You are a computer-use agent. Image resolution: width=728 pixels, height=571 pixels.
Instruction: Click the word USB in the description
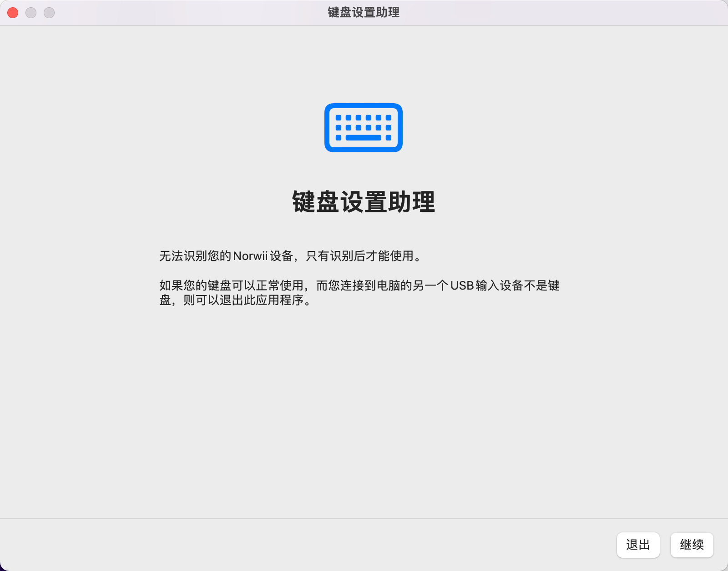[x=462, y=285]
